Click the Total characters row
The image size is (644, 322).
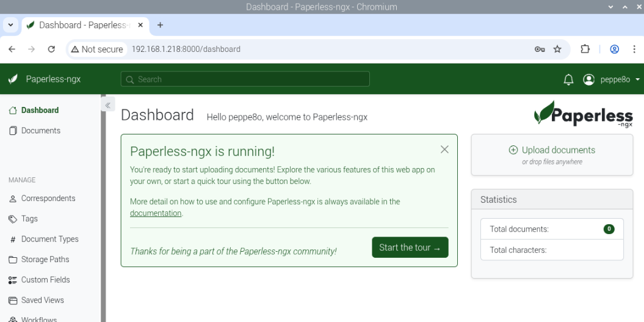(x=552, y=250)
